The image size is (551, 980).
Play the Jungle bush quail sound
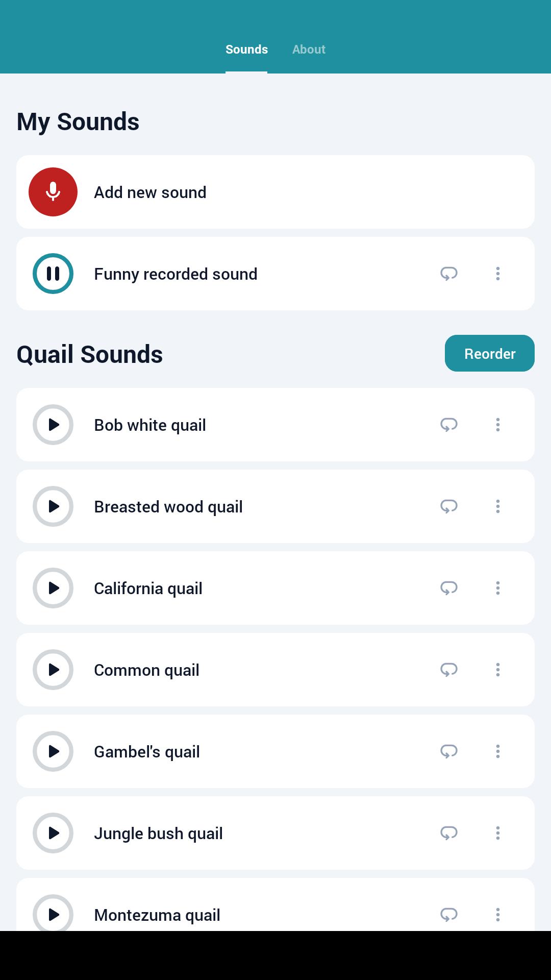point(53,833)
